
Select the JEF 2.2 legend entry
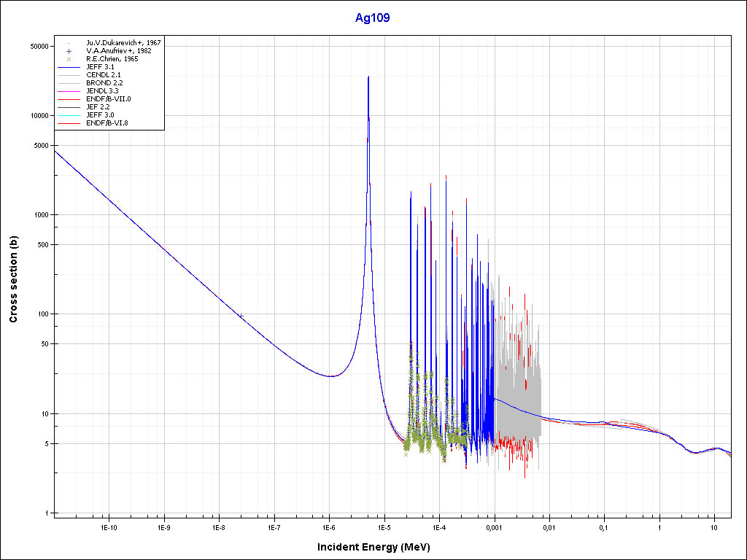pos(98,107)
